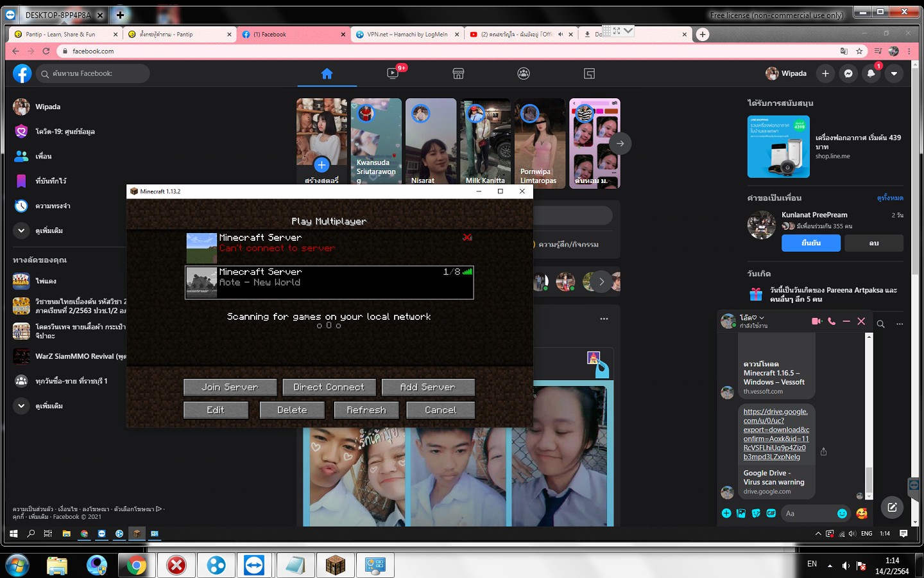924x578 pixels.
Task: Bookmark this page with the star icon
Action: (x=859, y=51)
